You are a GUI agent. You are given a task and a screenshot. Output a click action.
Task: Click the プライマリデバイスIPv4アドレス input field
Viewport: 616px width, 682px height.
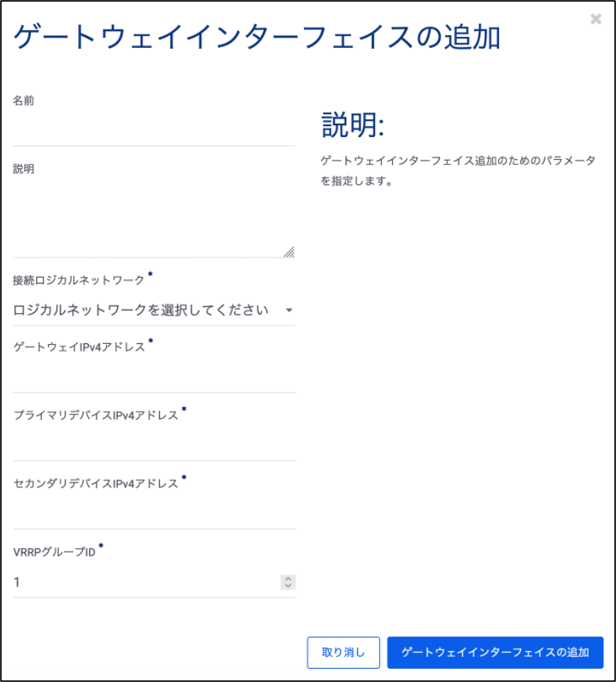[x=154, y=445]
